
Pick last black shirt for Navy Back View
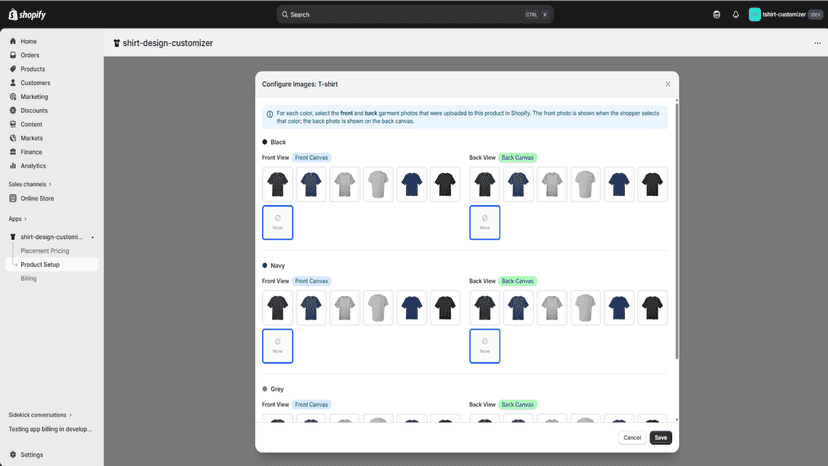click(x=652, y=307)
